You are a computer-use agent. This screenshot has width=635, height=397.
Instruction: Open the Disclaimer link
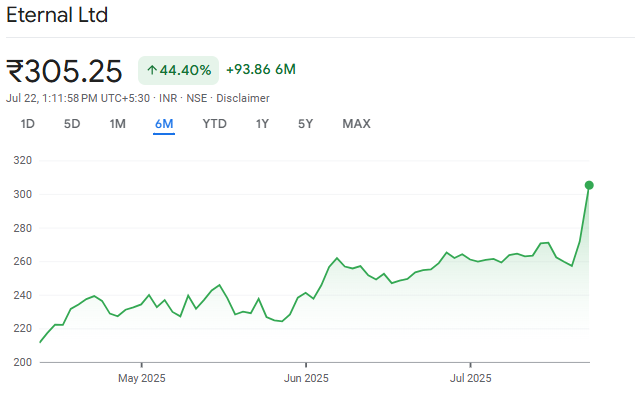(243, 98)
